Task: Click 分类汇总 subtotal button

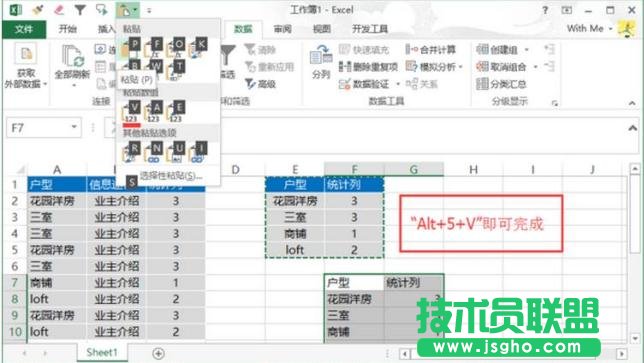Action: click(501, 84)
